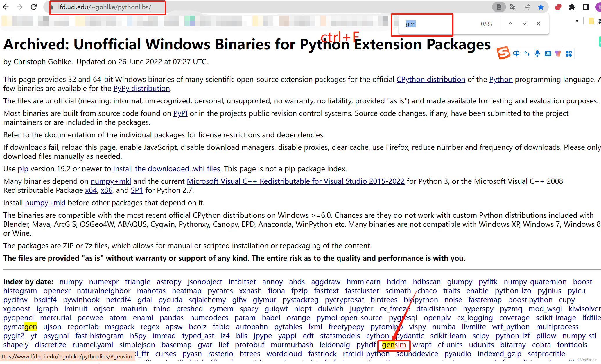
Task: Open the x86 redistributable link
Action: click(106, 190)
